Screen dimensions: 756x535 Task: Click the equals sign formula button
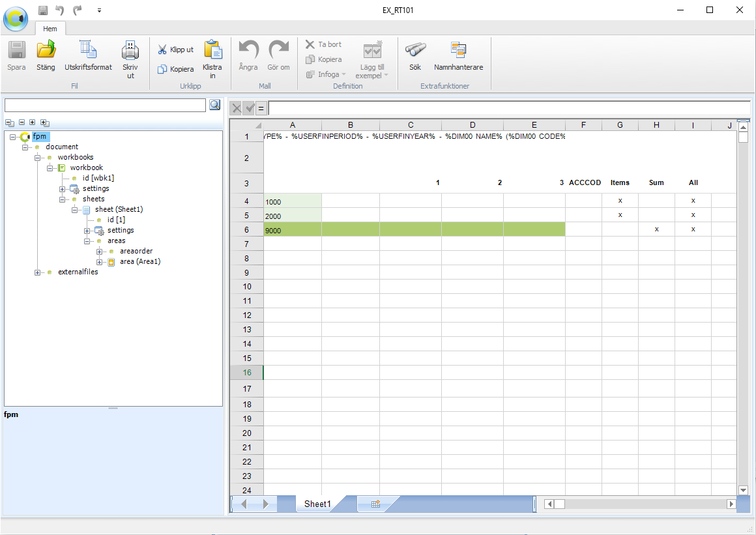pyautogui.click(x=261, y=108)
